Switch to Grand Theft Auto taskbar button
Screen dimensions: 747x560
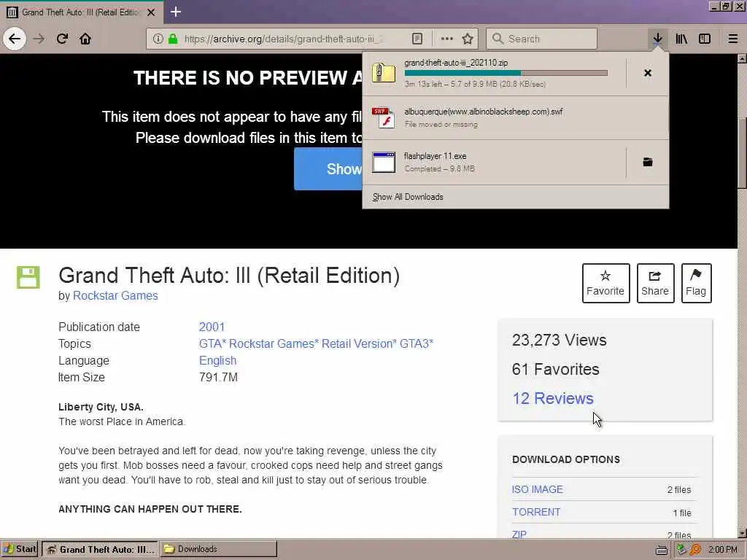[100, 549]
